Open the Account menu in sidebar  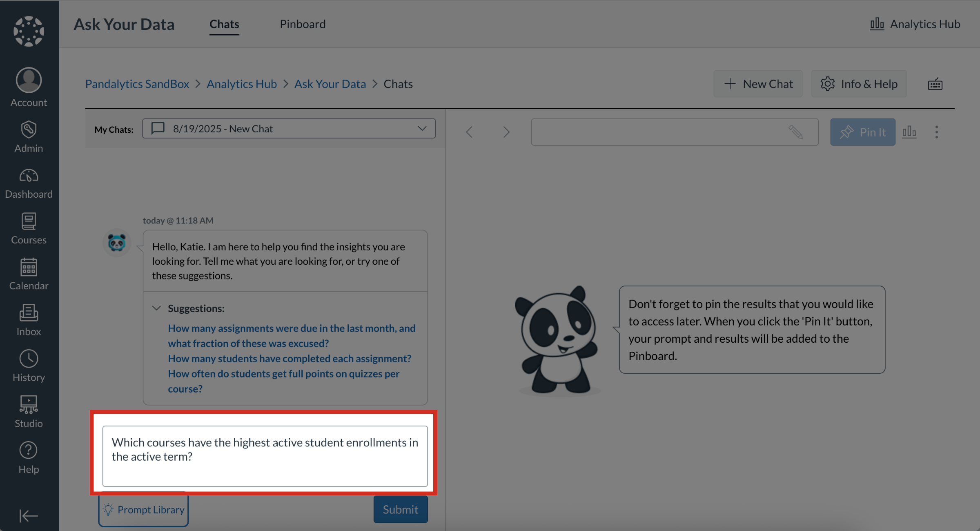pos(29,87)
